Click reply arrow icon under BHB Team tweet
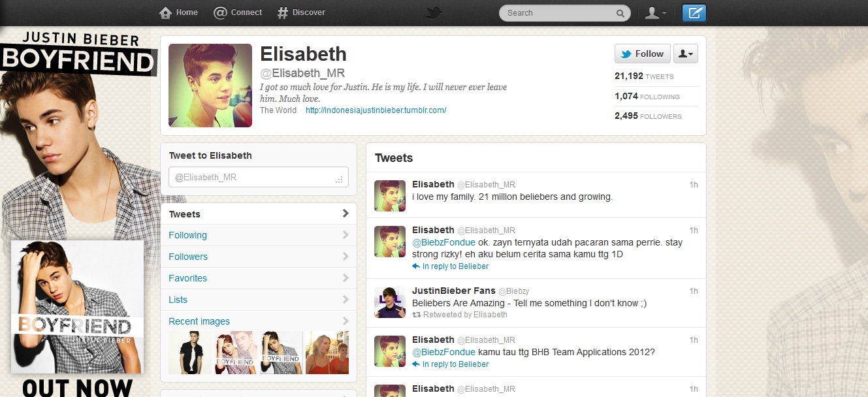This screenshot has width=868, height=397. (x=416, y=364)
